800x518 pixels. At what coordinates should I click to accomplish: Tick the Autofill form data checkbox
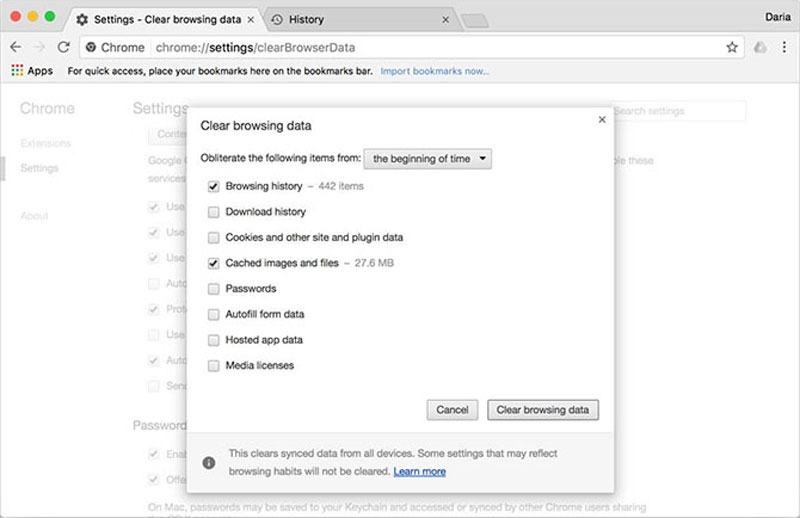pyautogui.click(x=213, y=314)
